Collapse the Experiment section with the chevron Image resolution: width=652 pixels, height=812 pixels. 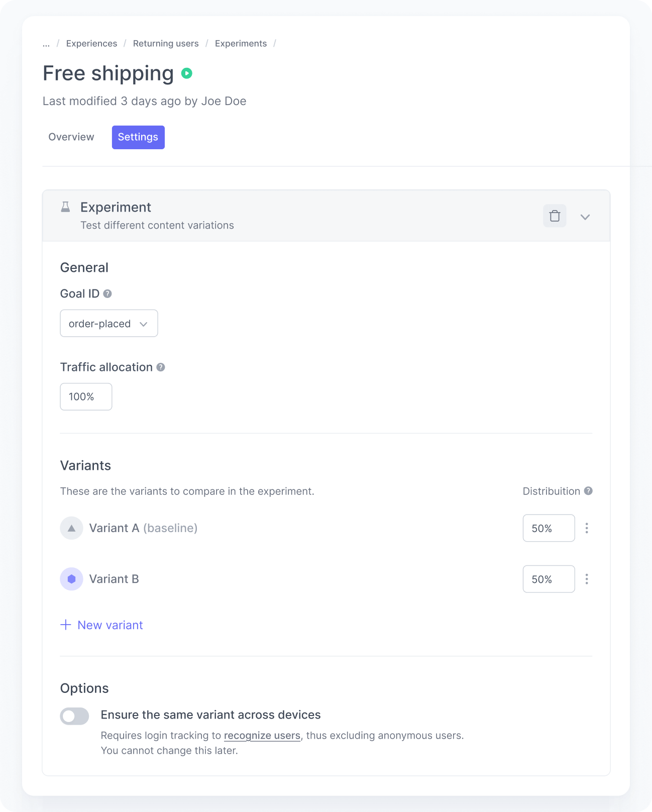[585, 217]
